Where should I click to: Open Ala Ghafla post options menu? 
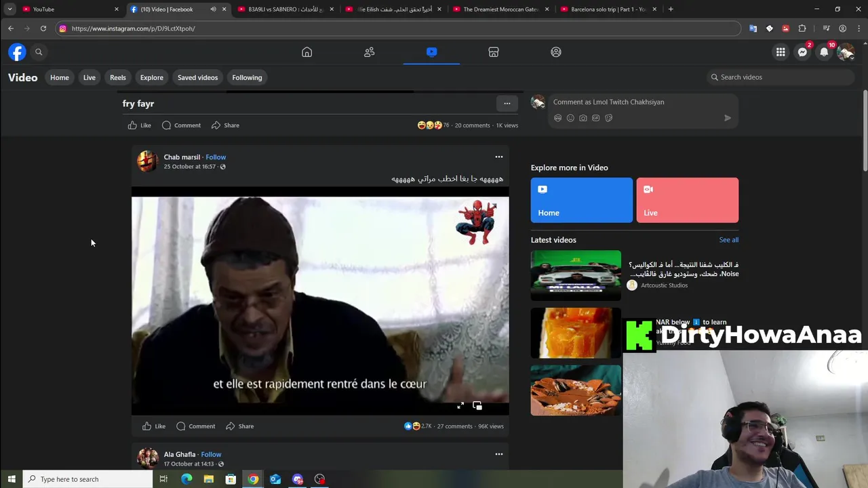pos(499,454)
